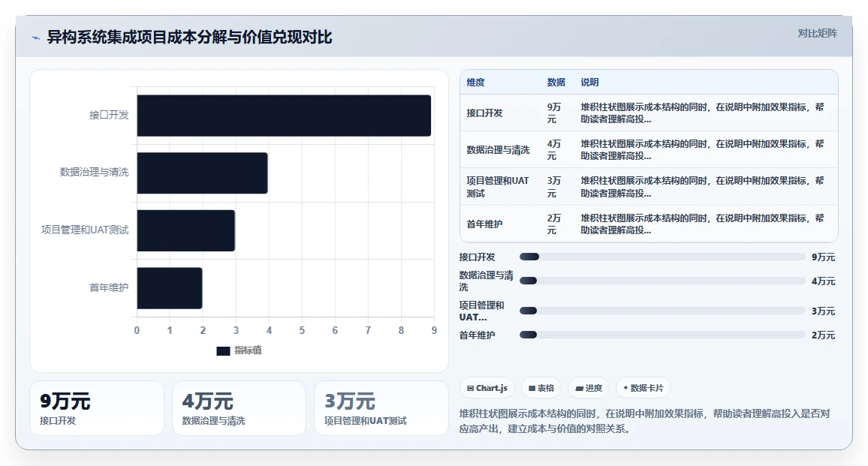868x466 pixels.
Task: Click the 数据治理与清洗 axis label in chart
Action: 94,172
